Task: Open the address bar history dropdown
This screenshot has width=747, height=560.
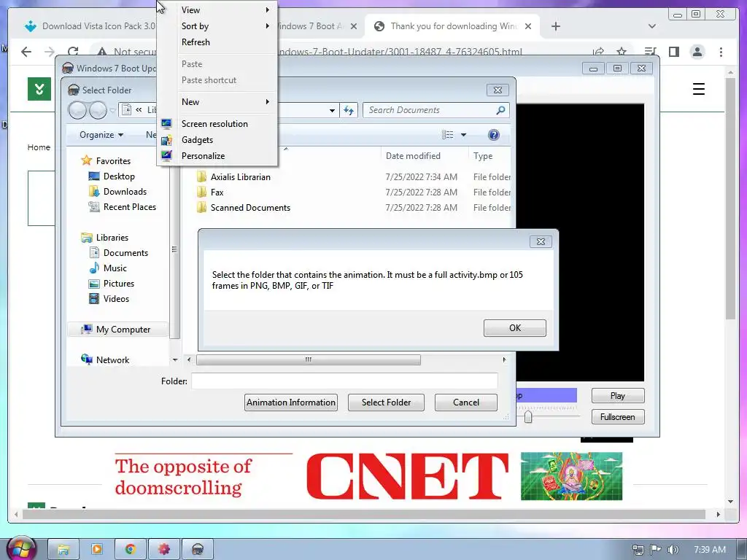Action: point(332,111)
